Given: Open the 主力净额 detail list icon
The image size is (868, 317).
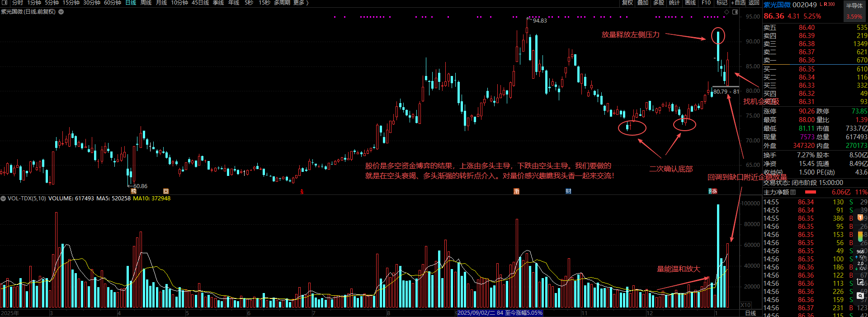Looking at the screenshot, I should click(x=793, y=192).
